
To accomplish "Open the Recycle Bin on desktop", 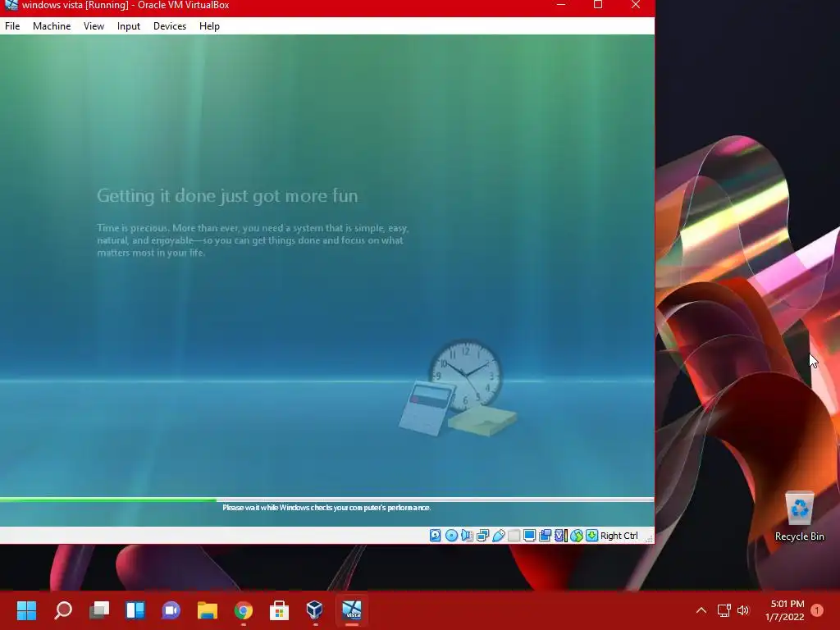I will [799, 516].
